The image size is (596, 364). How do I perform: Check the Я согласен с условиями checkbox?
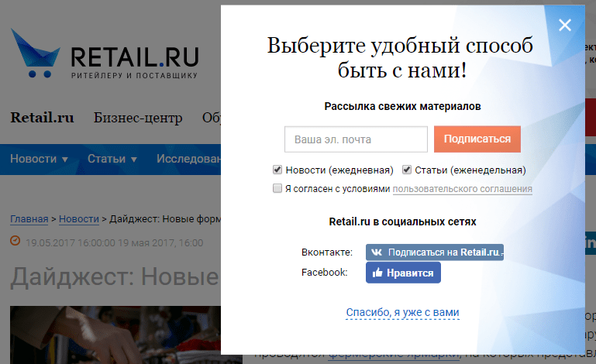pos(277,188)
